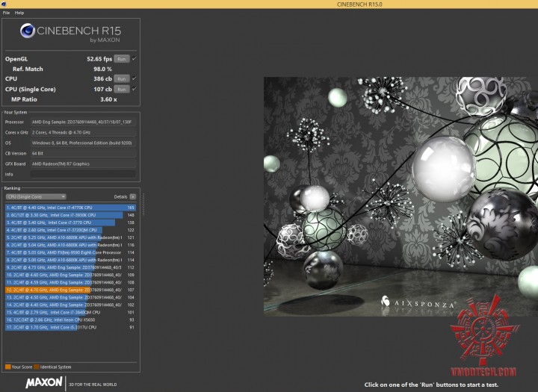
Task: Toggle the OpenGL test checkbox
Action: (134, 59)
